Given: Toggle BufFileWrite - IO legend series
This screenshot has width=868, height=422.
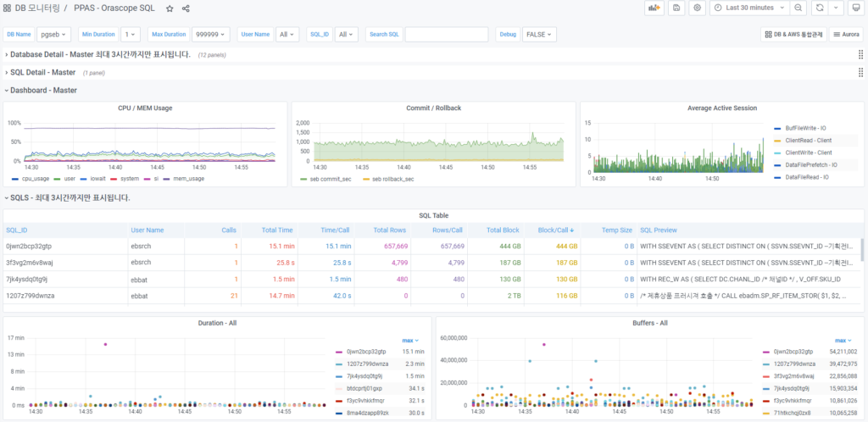Looking at the screenshot, I should 804,127.
